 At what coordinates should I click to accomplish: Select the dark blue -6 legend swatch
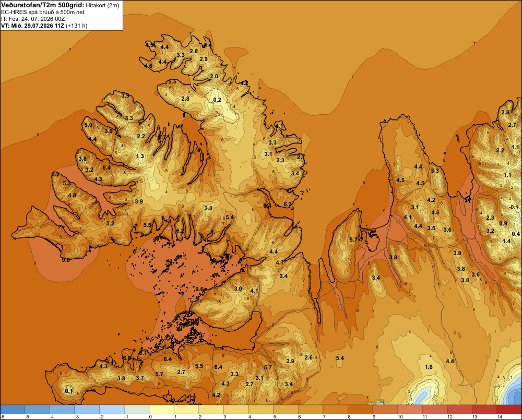click(x=13, y=409)
